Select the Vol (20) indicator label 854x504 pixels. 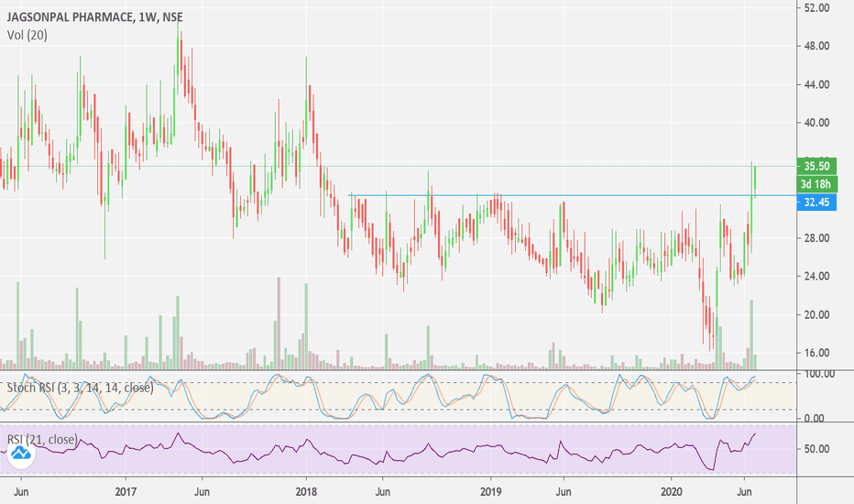tap(27, 36)
